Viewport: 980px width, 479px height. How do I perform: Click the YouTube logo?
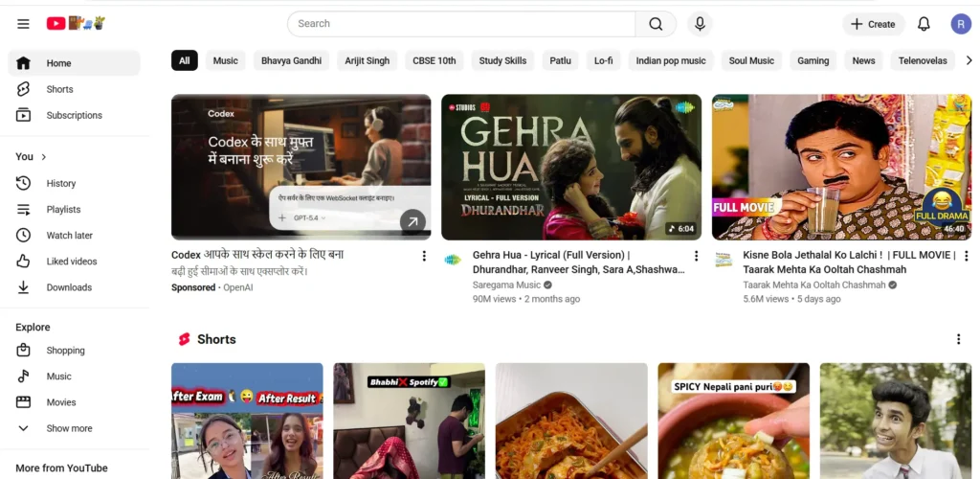[76, 24]
